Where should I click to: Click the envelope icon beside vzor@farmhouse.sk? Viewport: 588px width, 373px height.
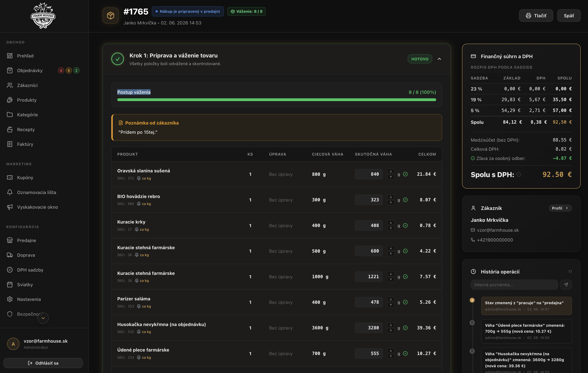tap(473, 230)
